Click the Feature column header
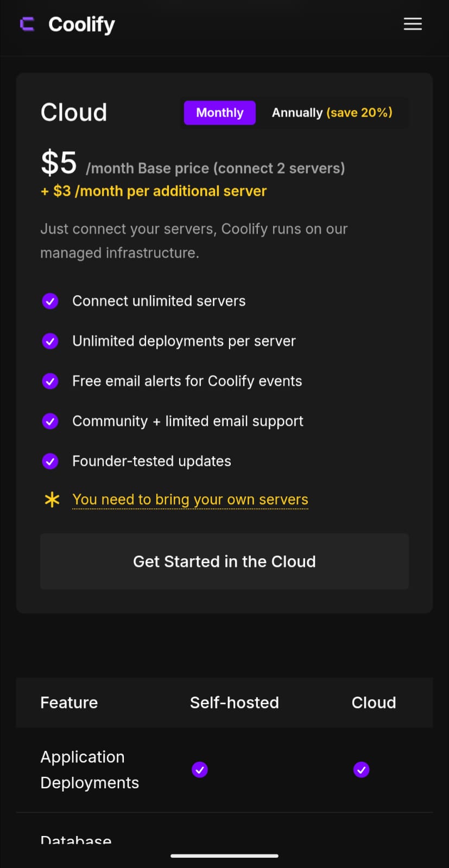The height and width of the screenshot is (868, 449). [x=69, y=703]
